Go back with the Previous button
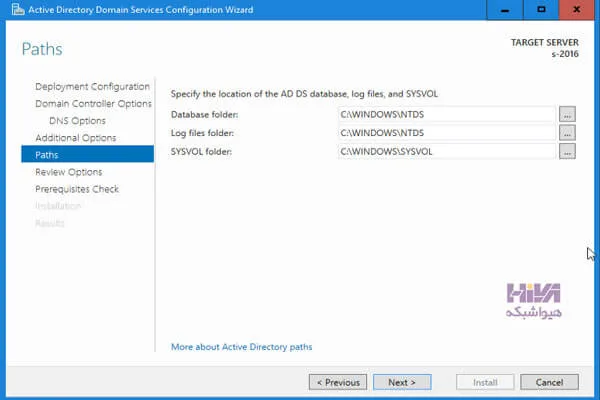This screenshot has height=400, width=600. coord(338,382)
